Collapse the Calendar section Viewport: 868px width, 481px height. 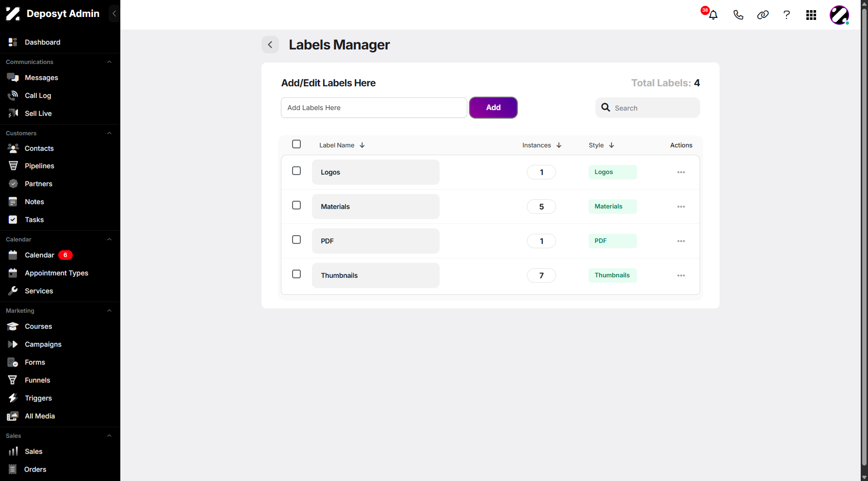109,240
